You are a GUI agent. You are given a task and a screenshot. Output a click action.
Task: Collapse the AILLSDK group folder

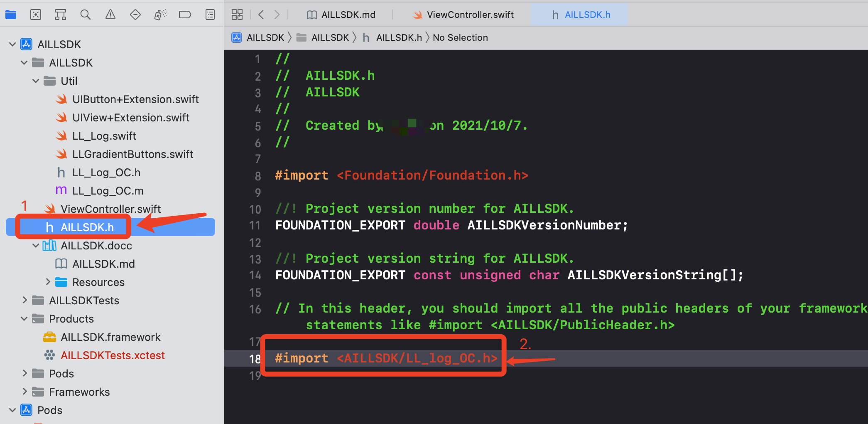[x=24, y=63]
